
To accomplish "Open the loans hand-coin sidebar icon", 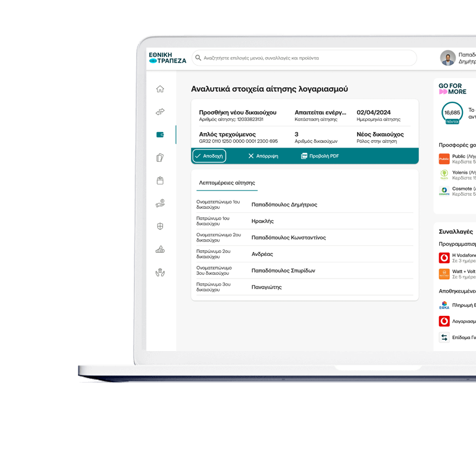I will click(x=160, y=203).
